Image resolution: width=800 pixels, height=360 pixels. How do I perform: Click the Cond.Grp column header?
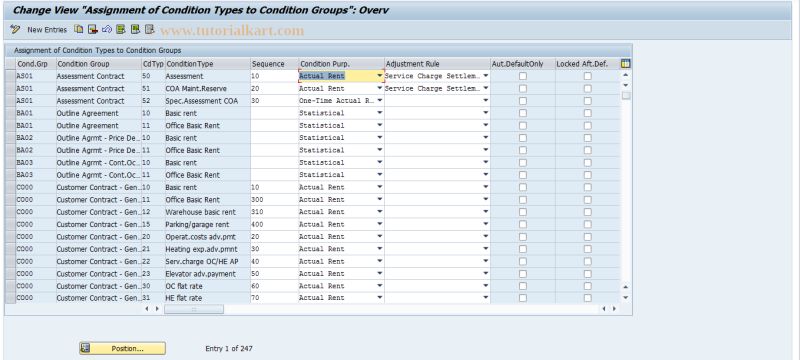[35, 64]
